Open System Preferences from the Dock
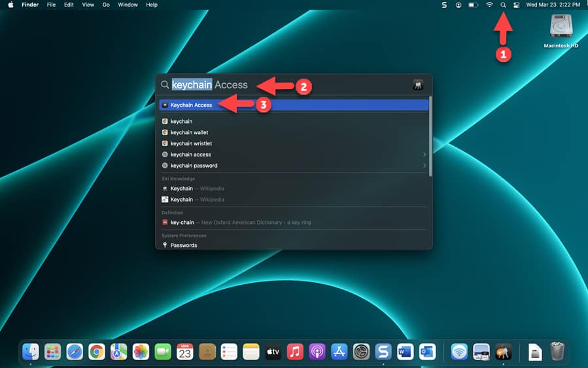 pyautogui.click(x=362, y=352)
